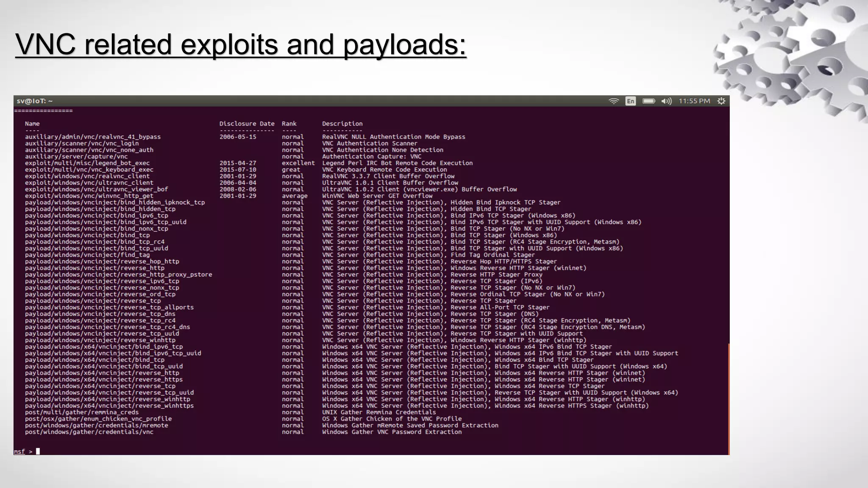
Task: Click VNC Keyboard Remote Code Execution description
Action: click(384, 169)
